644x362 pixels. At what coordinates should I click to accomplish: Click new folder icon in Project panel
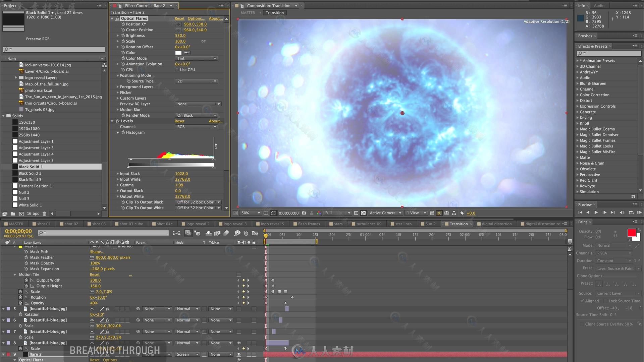click(13, 214)
